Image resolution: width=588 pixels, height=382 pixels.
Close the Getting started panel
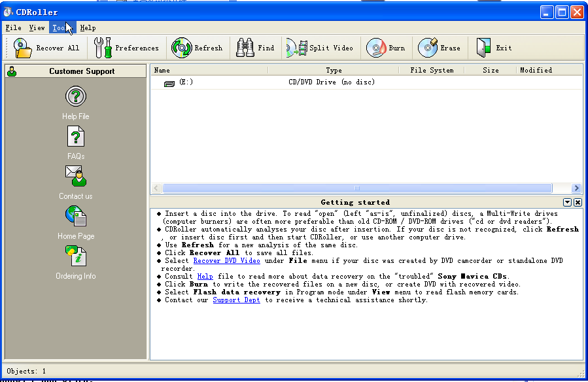pos(578,202)
